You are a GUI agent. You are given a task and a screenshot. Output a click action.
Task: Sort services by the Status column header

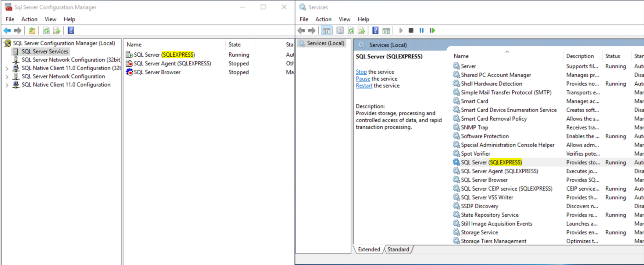coord(612,56)
